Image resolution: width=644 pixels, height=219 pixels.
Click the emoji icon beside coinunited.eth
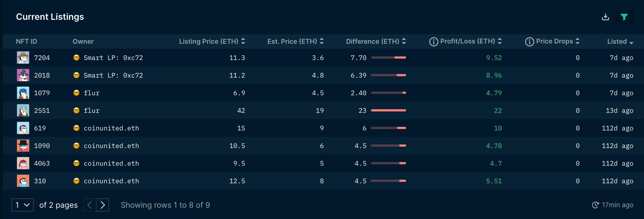click(76, 128)
